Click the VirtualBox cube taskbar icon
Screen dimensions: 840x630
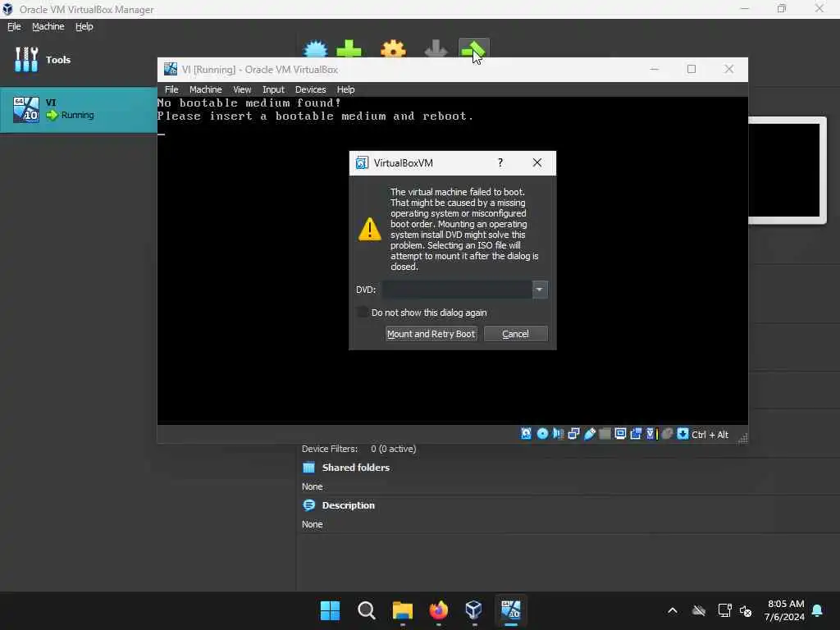(x=474, y=610)
